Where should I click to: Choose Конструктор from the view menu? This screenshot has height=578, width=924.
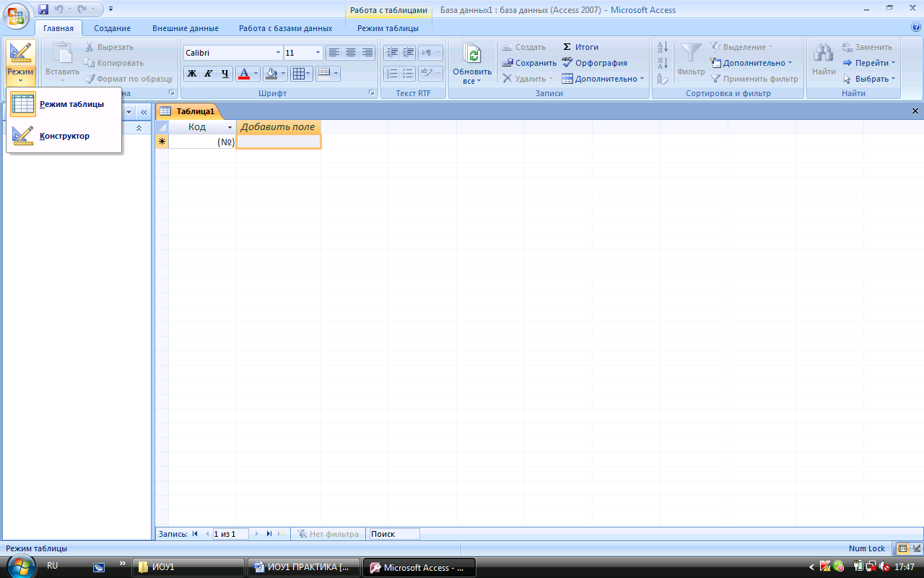click(x=64, y=136)
